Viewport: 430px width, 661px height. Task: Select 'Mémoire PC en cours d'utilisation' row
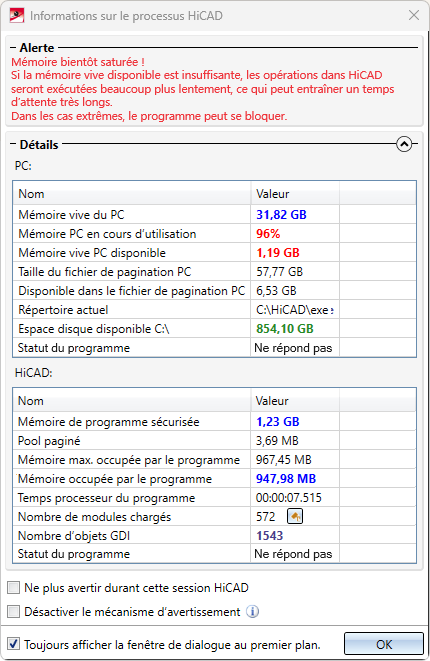click(x=215, y=234)
